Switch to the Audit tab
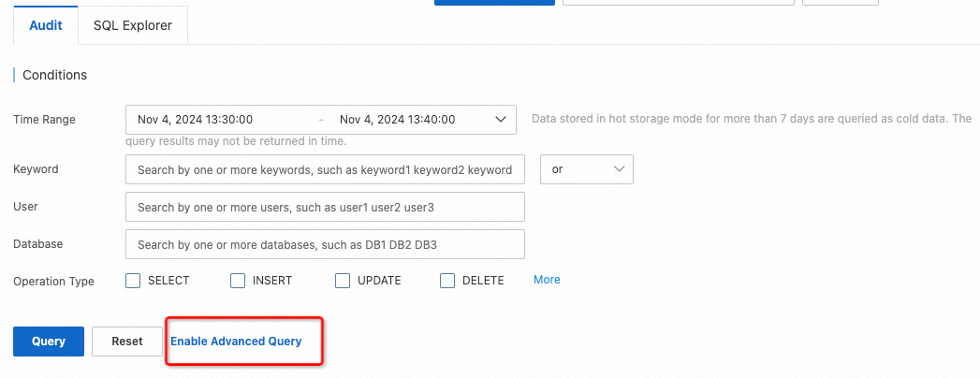Screen dimensions: 980x378 tap(46, 25)
